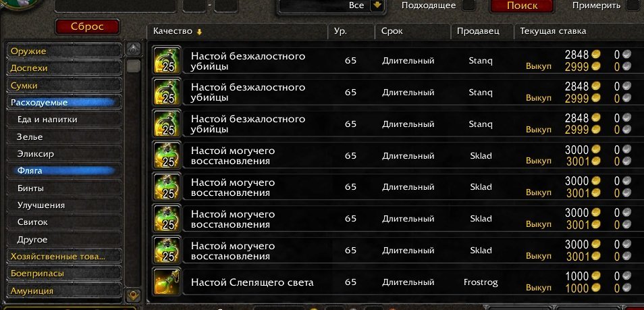Click third Настой безжалостного убийцы flask icon

point(167,124)
